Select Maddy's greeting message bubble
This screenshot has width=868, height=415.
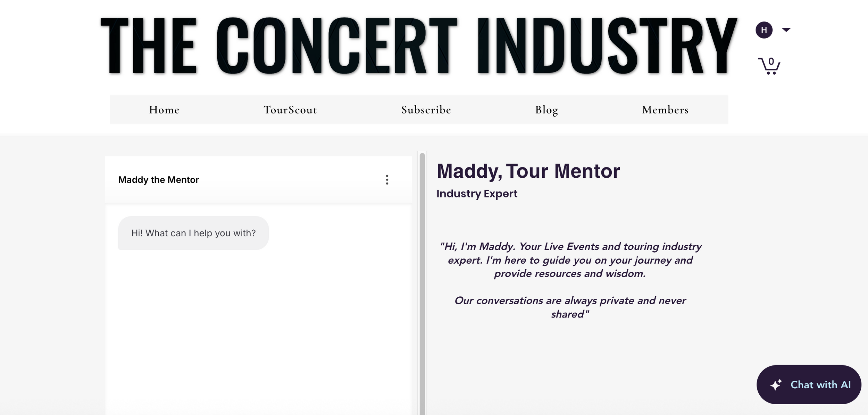point(193,233)
